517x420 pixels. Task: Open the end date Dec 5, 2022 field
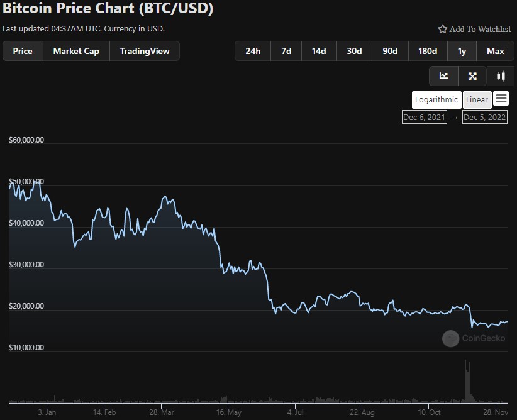coord(484,117)
